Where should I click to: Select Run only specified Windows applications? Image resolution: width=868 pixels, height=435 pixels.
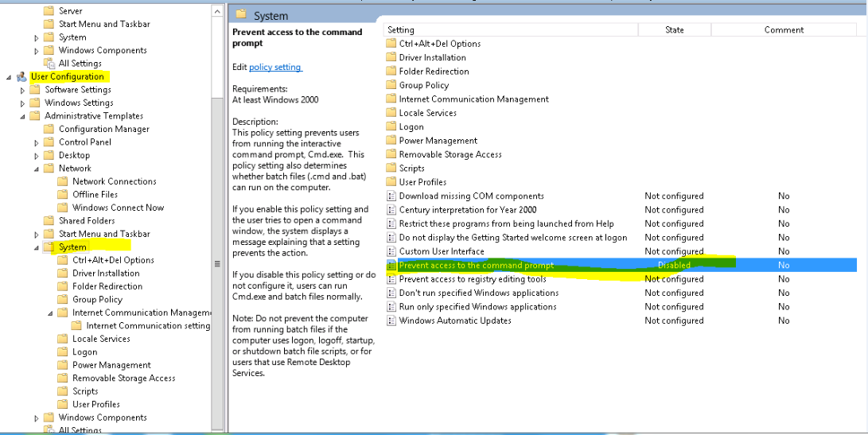477,307
